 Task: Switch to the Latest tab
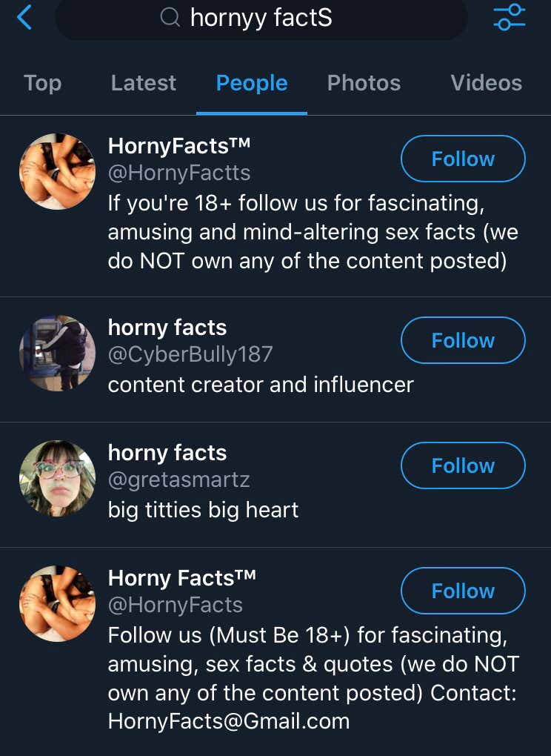[x=144, y=83]
